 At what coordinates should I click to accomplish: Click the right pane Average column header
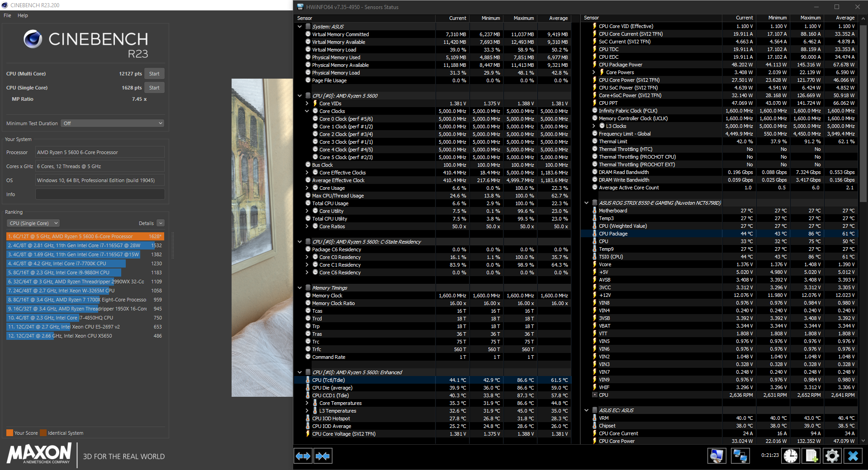[x=841, y=18]
